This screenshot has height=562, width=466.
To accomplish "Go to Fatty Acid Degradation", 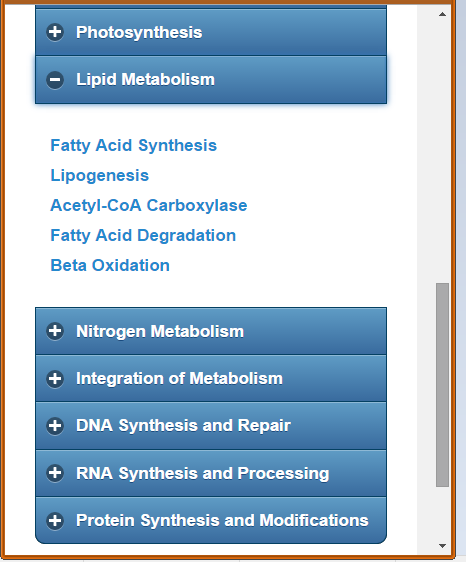I will tap(143, 235).
